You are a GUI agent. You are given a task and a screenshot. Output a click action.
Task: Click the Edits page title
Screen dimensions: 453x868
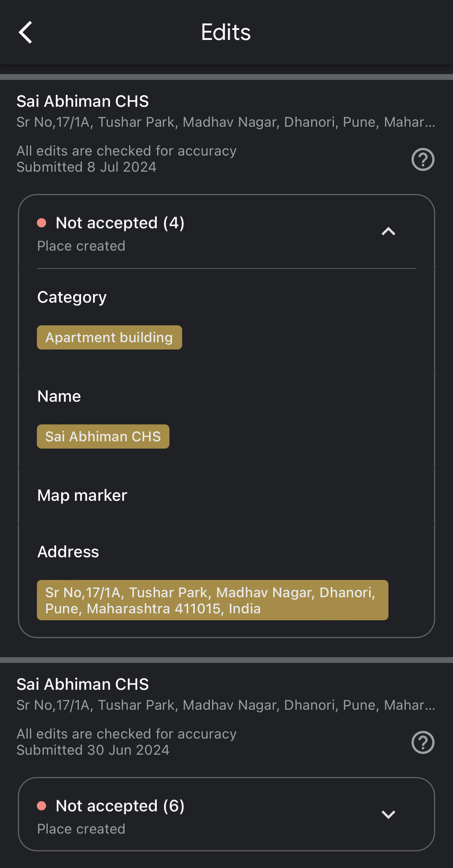(x=226, y=32)
